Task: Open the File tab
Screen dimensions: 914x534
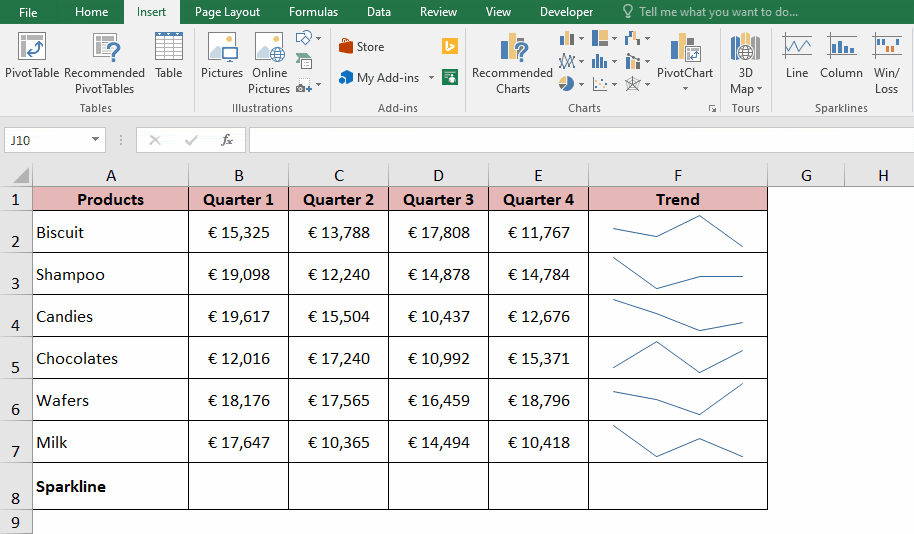Action: (x=27, y=12)
